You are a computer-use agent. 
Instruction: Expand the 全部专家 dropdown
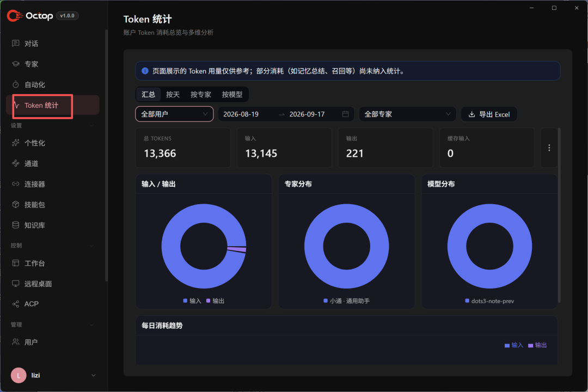pos(407,114)
